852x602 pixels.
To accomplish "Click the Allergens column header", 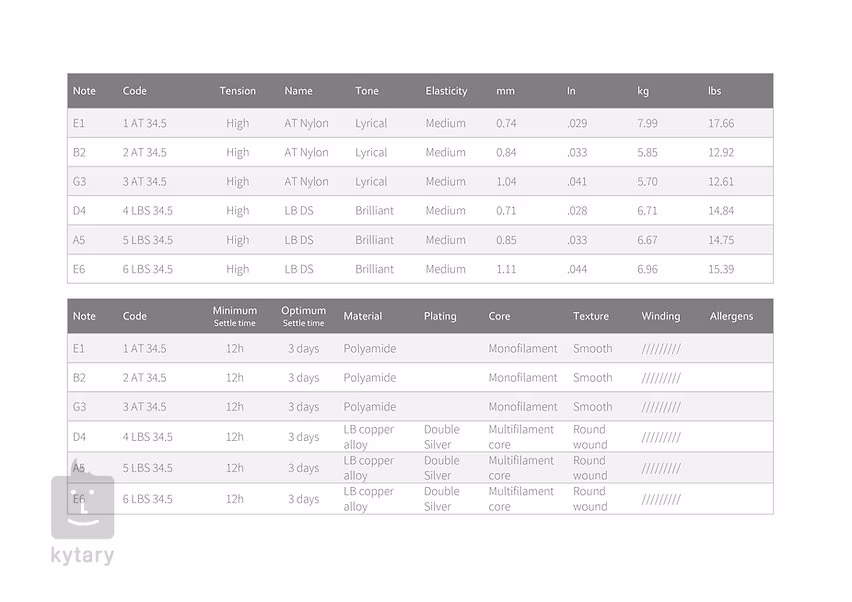I will (x=731, y=316).
